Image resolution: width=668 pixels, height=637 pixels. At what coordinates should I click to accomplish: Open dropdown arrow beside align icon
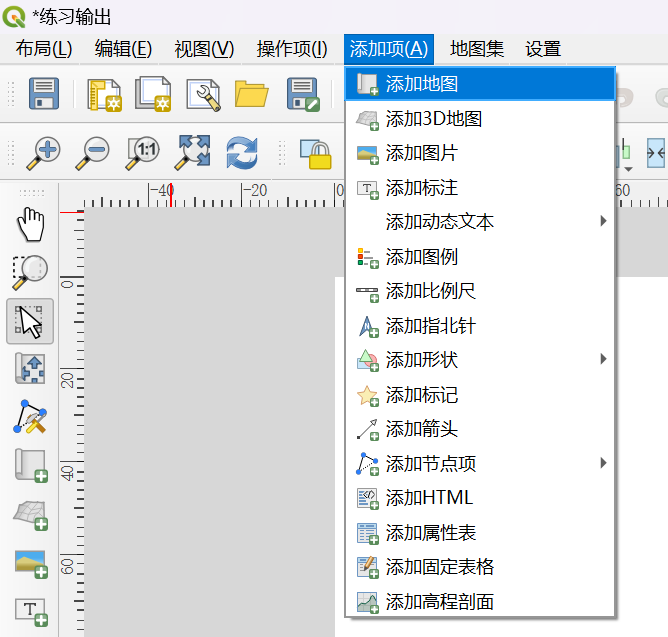coord(628,169)
